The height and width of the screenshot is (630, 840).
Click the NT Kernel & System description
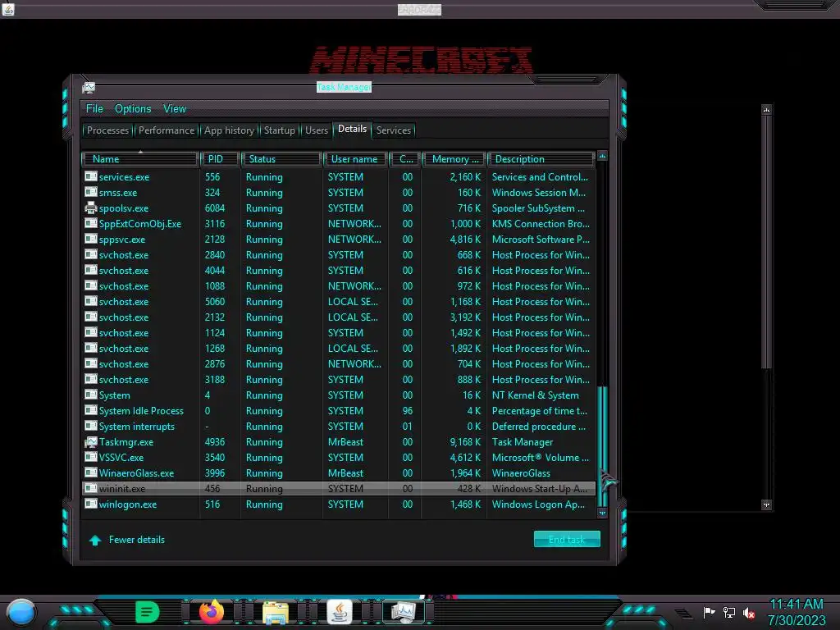(535, 395)
